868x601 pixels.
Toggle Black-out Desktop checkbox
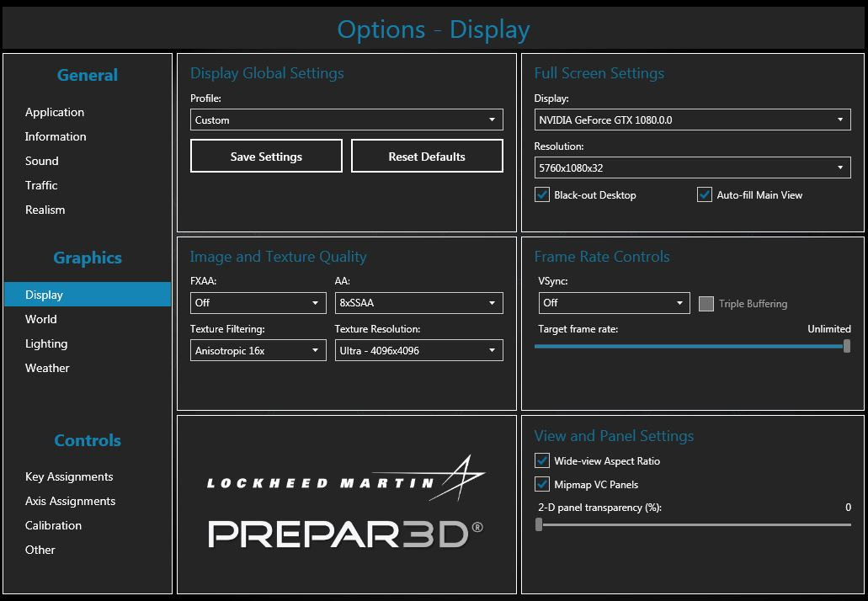(542, 194)
